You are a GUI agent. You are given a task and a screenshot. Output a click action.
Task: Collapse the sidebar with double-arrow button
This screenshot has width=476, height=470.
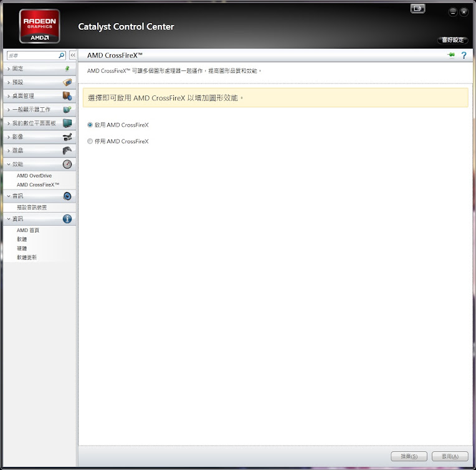(73, 55)
